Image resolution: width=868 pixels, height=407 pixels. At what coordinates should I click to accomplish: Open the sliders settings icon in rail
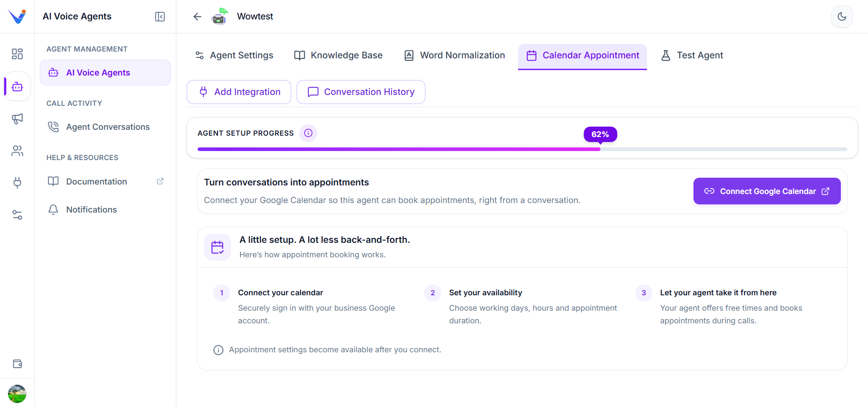click(x=17, y=215)
